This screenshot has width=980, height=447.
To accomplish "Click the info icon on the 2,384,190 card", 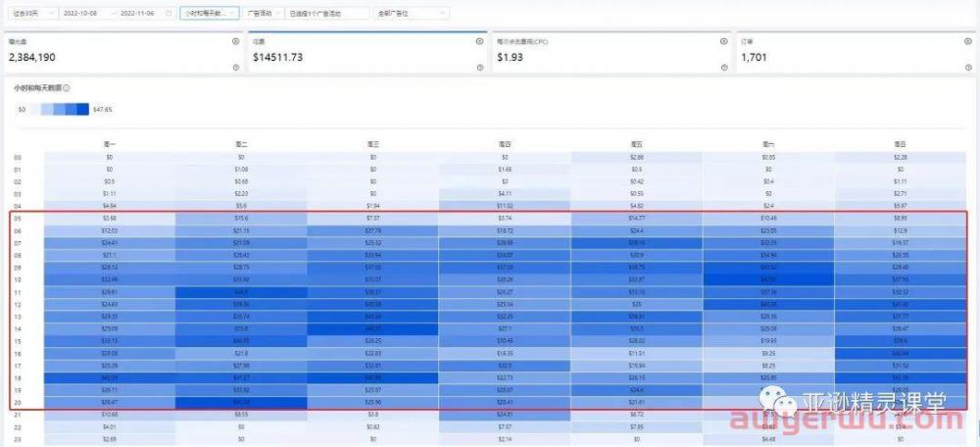I will [235, 68].
